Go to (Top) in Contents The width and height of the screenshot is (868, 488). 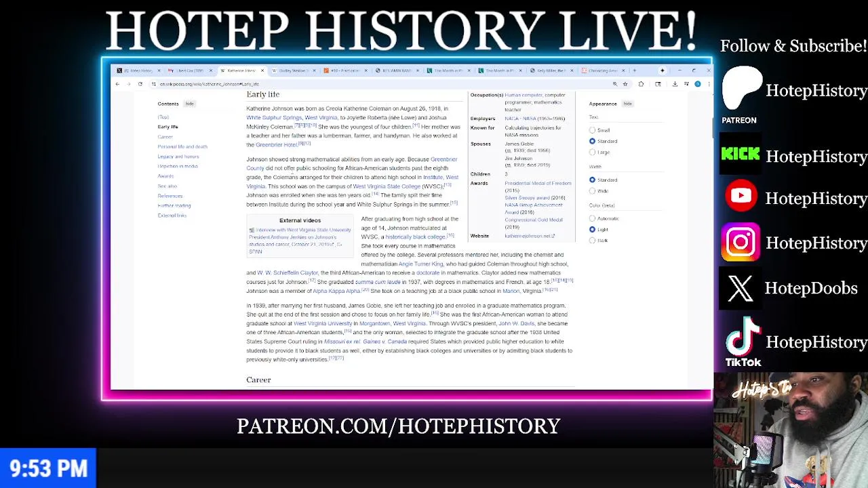[x=163, y=117]
